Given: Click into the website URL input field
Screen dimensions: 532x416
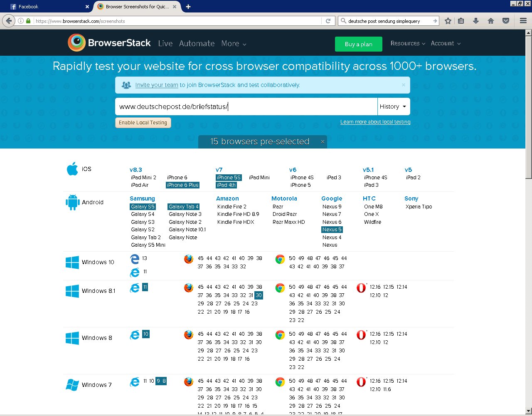Looking at the screenshot, I should click(x=246, y=106).
